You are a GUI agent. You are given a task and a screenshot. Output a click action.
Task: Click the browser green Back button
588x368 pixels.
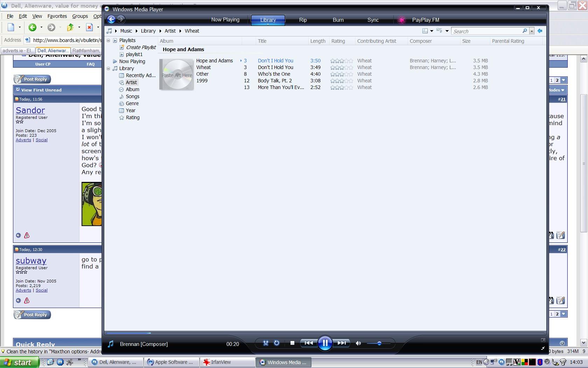click(x=32, y=27)
